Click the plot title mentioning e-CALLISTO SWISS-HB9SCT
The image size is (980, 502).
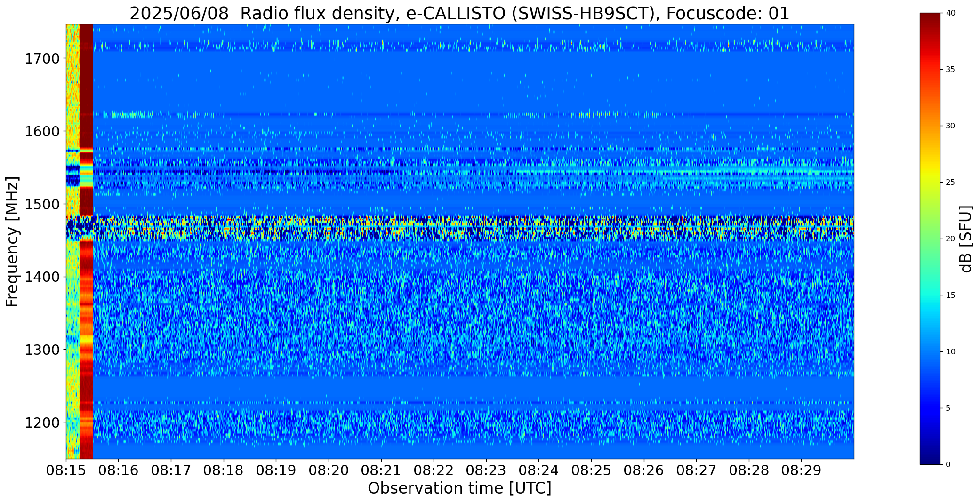[459, 13]
